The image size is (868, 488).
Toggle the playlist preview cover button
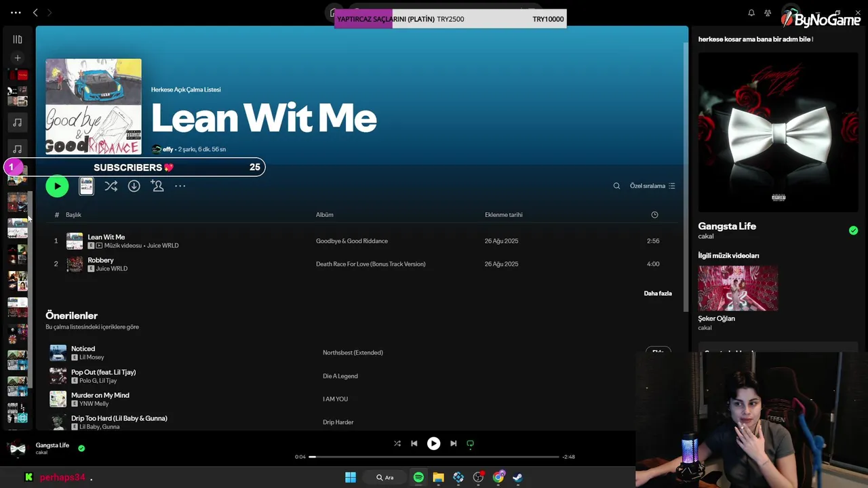[86, 186]
